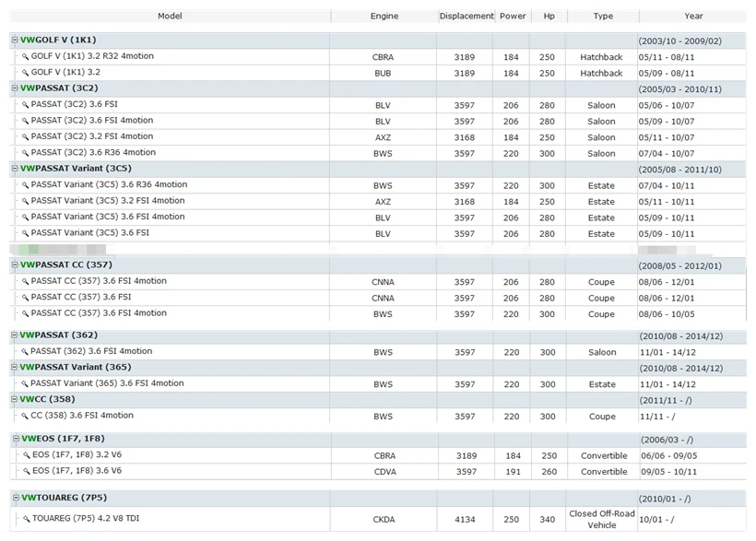756x541 pixels.
Task: Sort by the Displacement column header
Action: coord(467,16)
